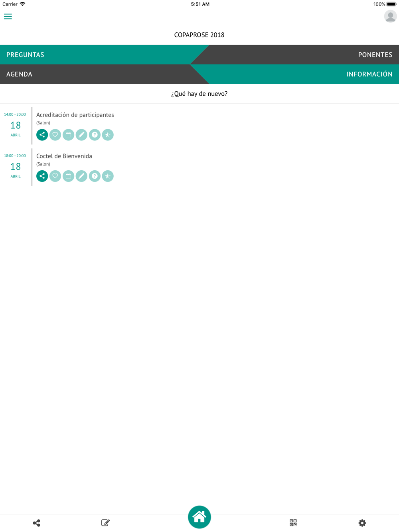Screen dimensions: 399x532
Task: Write a note for Coctel de Bienvenida
Action: (x=81, y=176)
